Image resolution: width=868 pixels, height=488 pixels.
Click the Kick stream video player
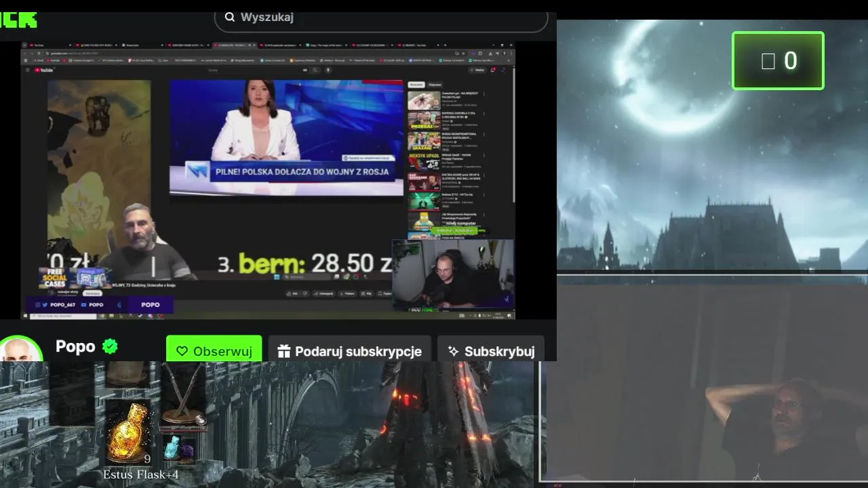point(268,180)
